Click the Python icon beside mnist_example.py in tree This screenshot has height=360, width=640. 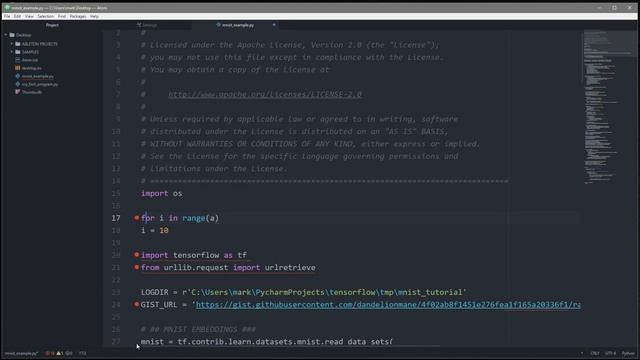pos(18,76)
